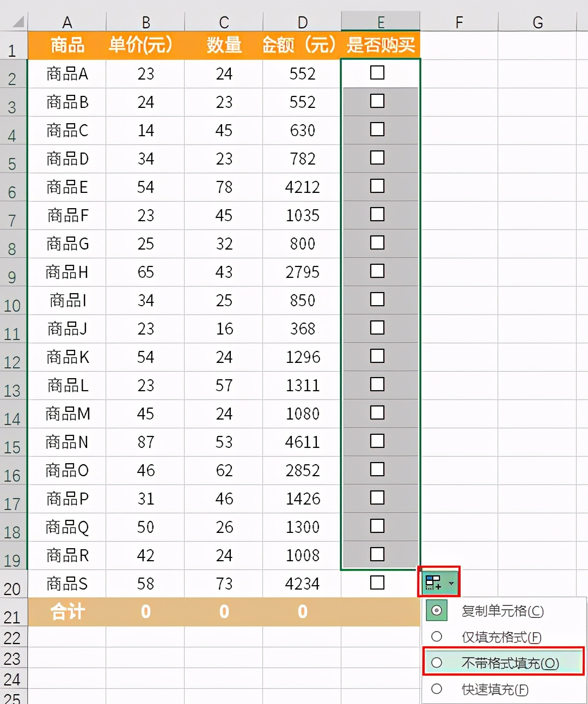
Task: Tick the purchase checkbox for 商品O
Action: click(377, 469)
